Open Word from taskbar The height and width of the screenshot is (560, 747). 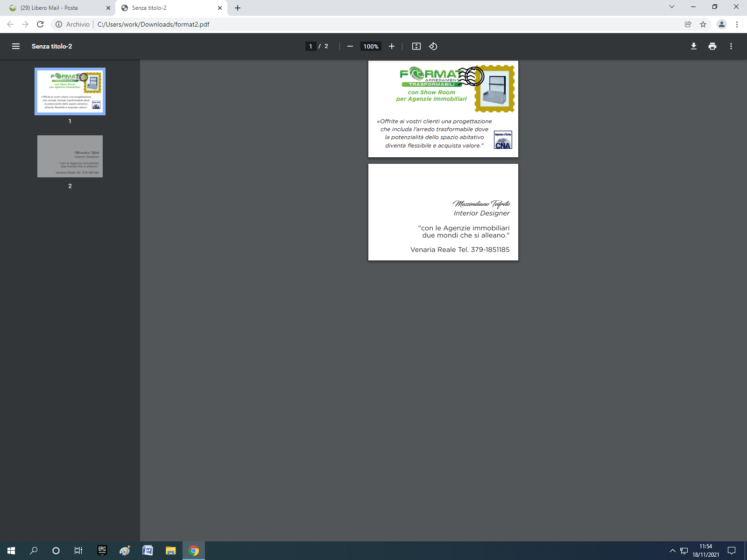(x=148, y=551)
